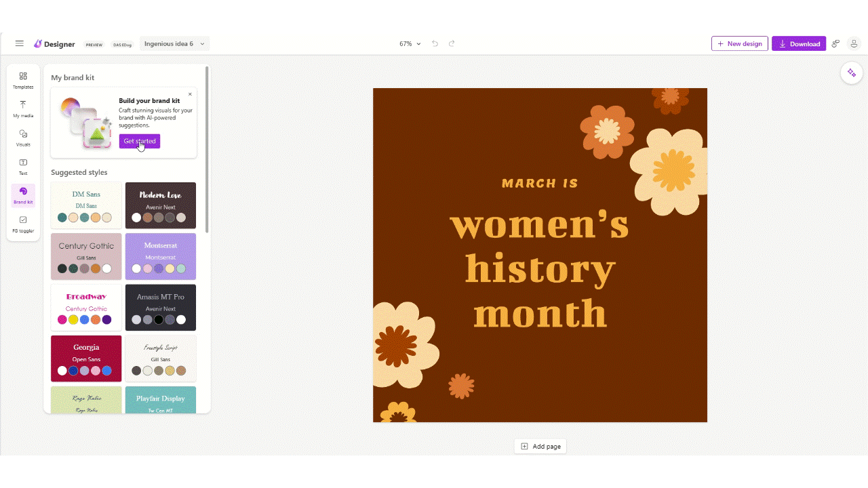
Task: Redo the last action
Action: point(452,43)
